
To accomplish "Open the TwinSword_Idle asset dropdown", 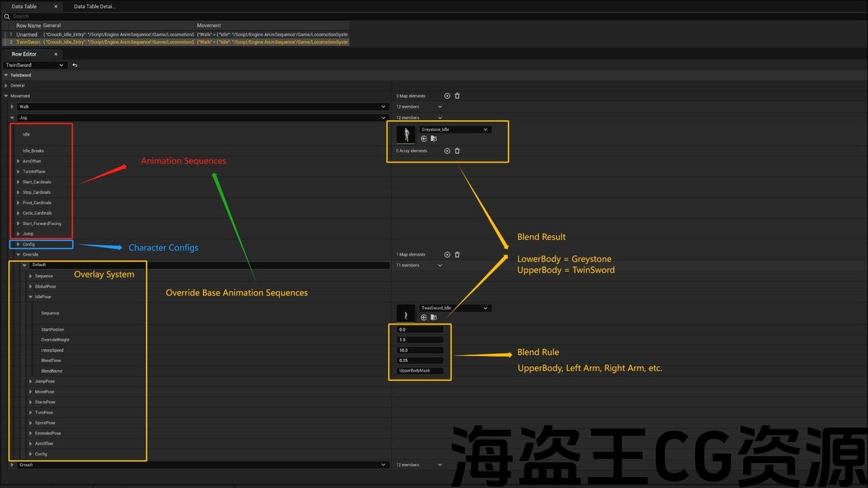I will (x=454, y=308).
